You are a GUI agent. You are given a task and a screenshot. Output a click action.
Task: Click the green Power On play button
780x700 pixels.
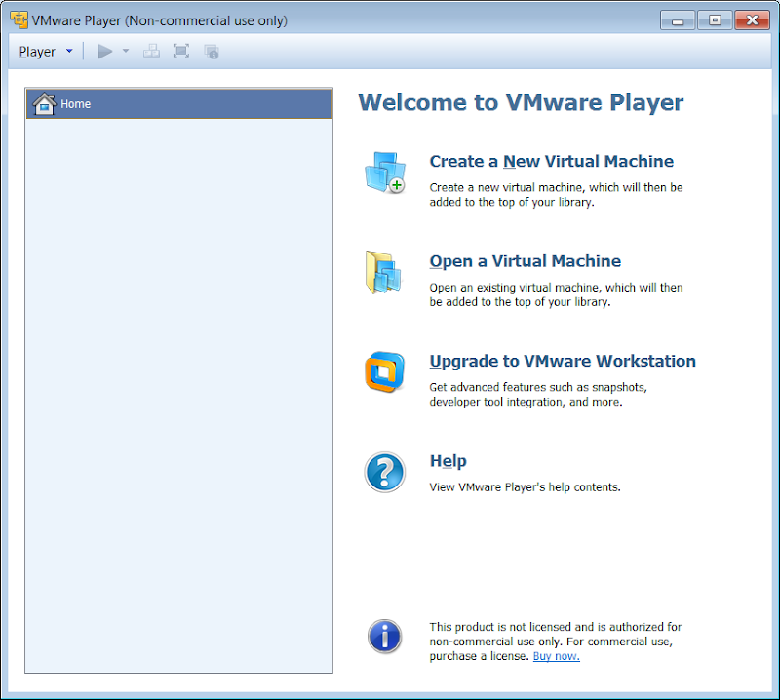point(104,52)
